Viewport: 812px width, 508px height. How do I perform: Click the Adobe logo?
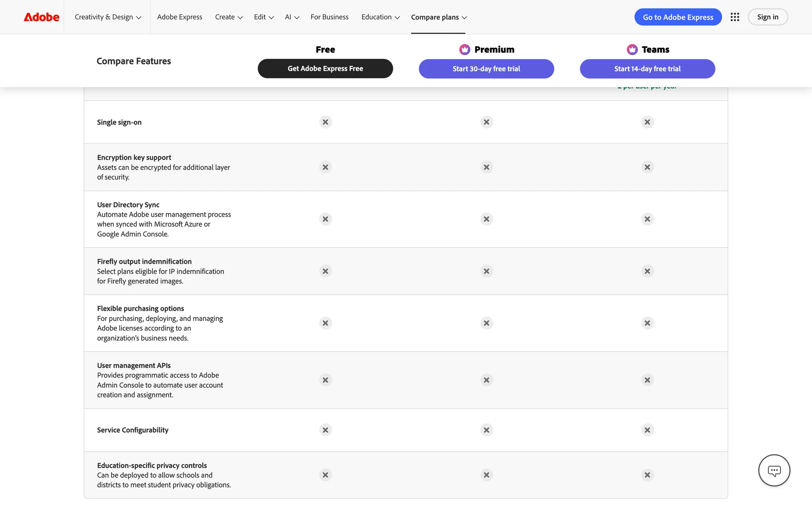(41, 17)
